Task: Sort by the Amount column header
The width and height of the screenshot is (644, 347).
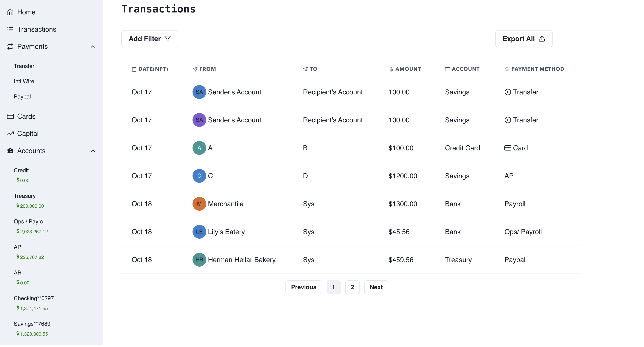Action: (x=408, y=69)
